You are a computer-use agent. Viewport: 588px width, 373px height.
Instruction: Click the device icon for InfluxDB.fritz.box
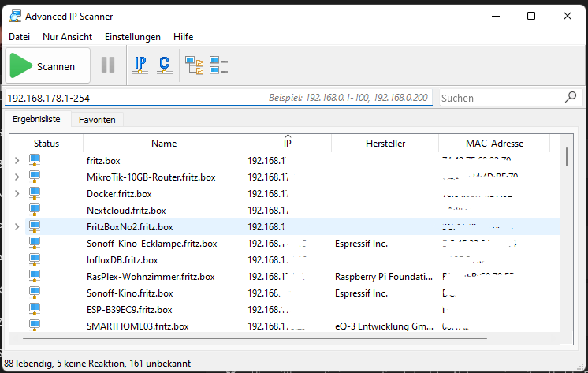35,259
